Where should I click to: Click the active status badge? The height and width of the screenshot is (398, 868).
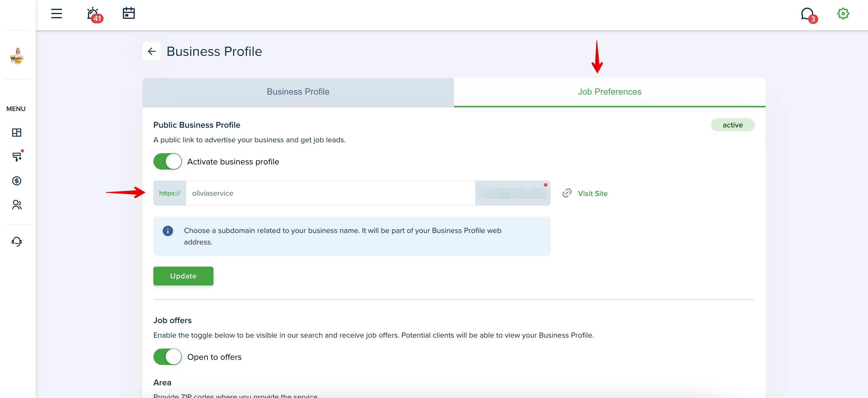[733, 125]
